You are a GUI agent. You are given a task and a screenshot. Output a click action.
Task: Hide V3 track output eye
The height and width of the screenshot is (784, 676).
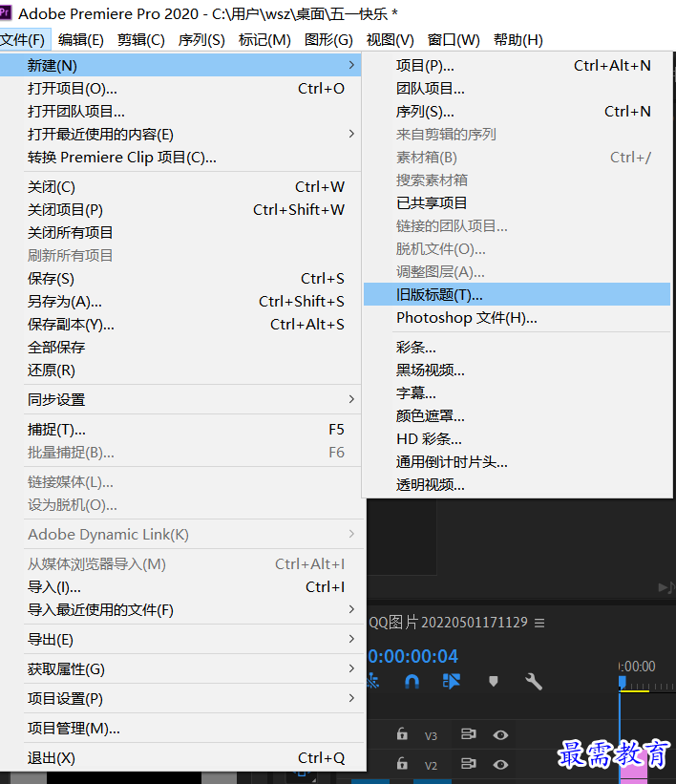[x=500, y=734]
